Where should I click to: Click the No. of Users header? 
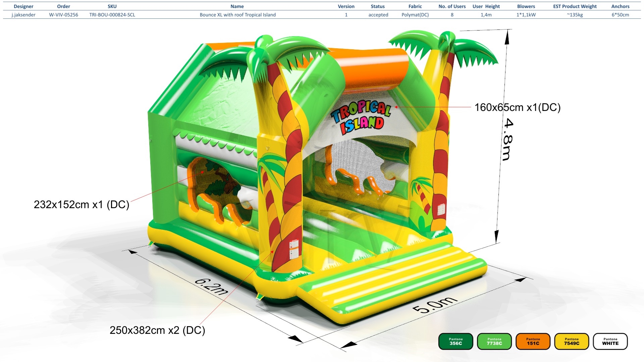click(452, 6)
